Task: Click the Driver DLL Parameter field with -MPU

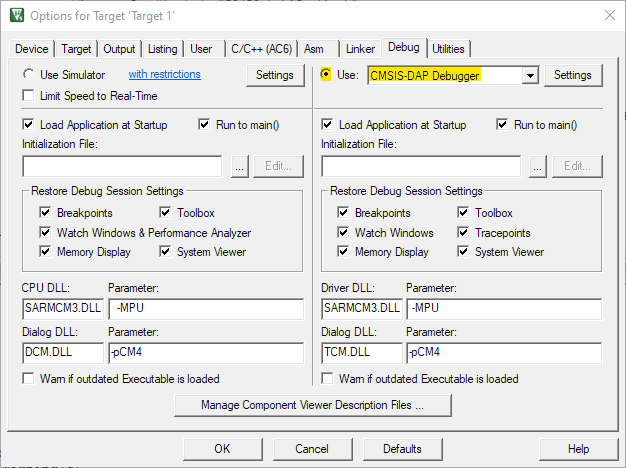Action: click(503, 308)
